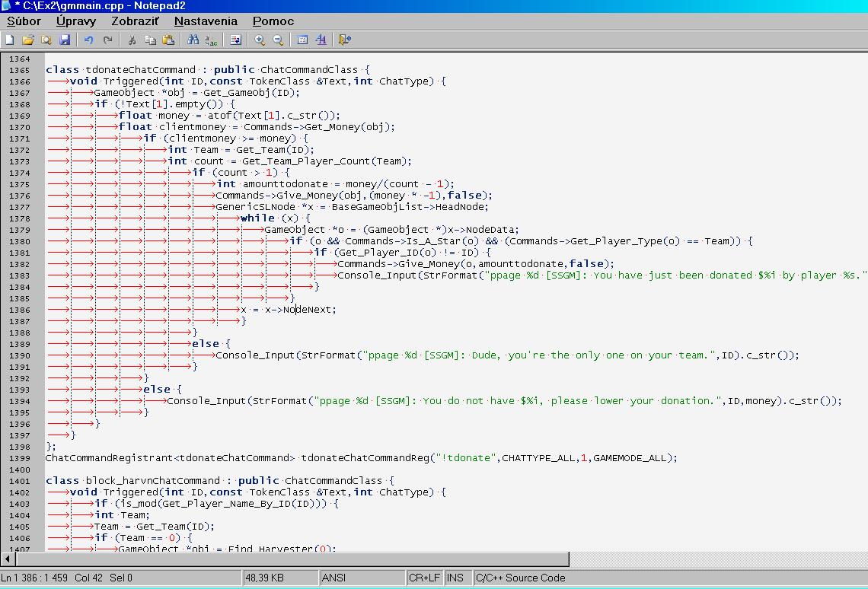This screenshot has width=868, height=589.
Task: Toggle word wrap in the toolbar
Action: pos(235,40)
